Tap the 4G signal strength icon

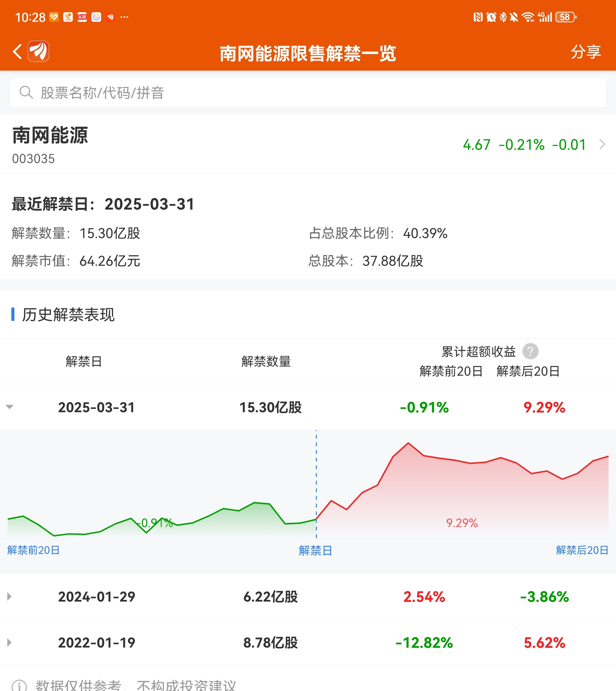(x=545, y=17)
